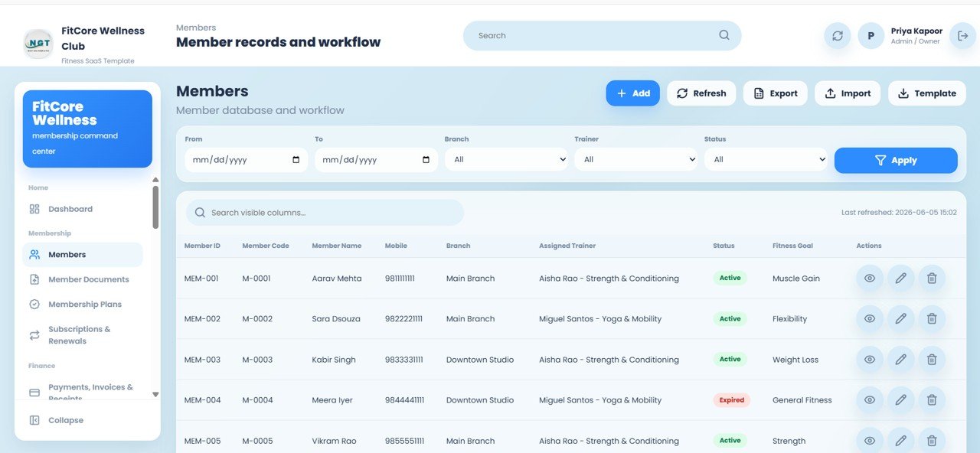Click the sidebar scroll up arrow
This screenshot has width=980, height=453.
155,180
